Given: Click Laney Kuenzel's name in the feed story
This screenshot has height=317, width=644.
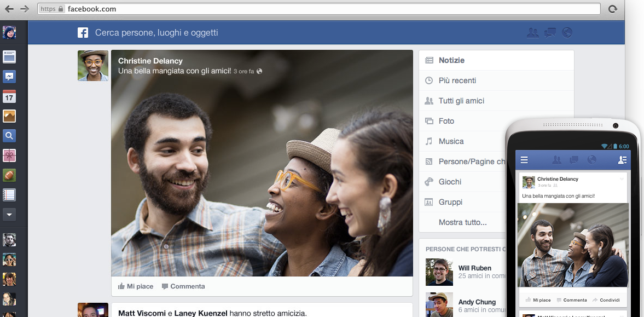Looking at the screenshot, I should [201, 313].
